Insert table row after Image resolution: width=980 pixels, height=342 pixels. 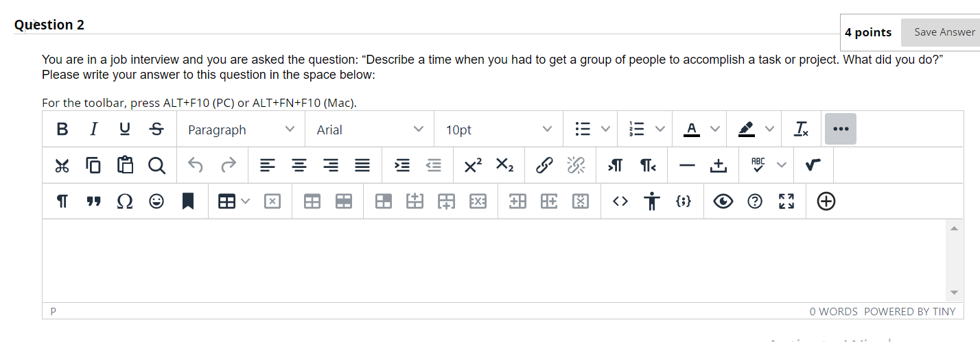447,201
